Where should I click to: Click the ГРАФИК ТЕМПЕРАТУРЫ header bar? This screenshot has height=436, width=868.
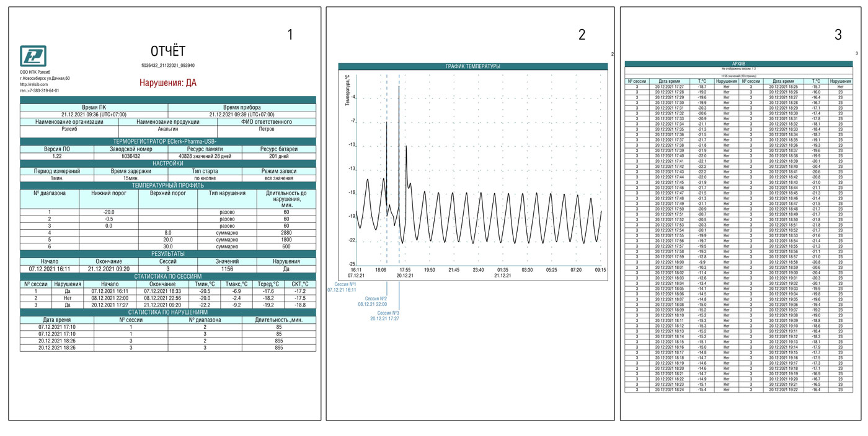click(473, 66)
